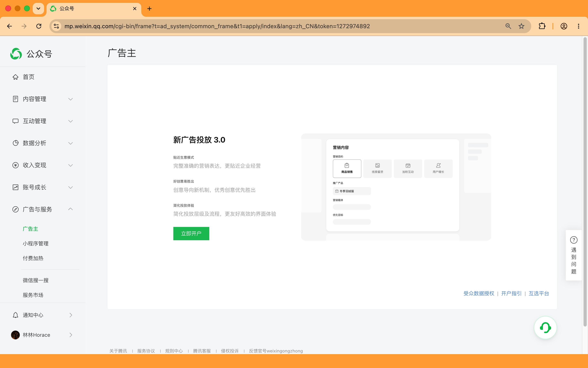Open the 通知中心 arrow
This screenshot has height=368, width=588.
click(71, 315)
